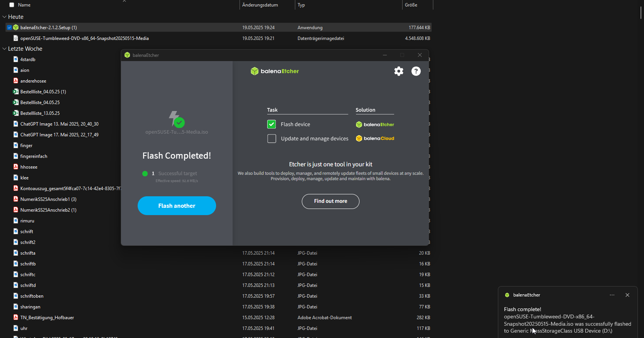This screenshot has height=338, width=644.
Task: Click the balenaEtcher solution logo
Action: coord(375,124)
